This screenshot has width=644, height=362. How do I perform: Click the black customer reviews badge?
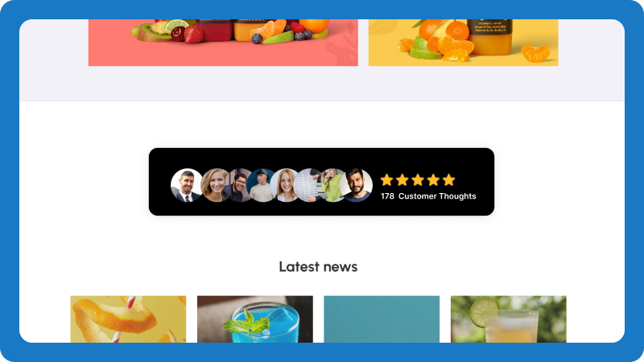321,182
